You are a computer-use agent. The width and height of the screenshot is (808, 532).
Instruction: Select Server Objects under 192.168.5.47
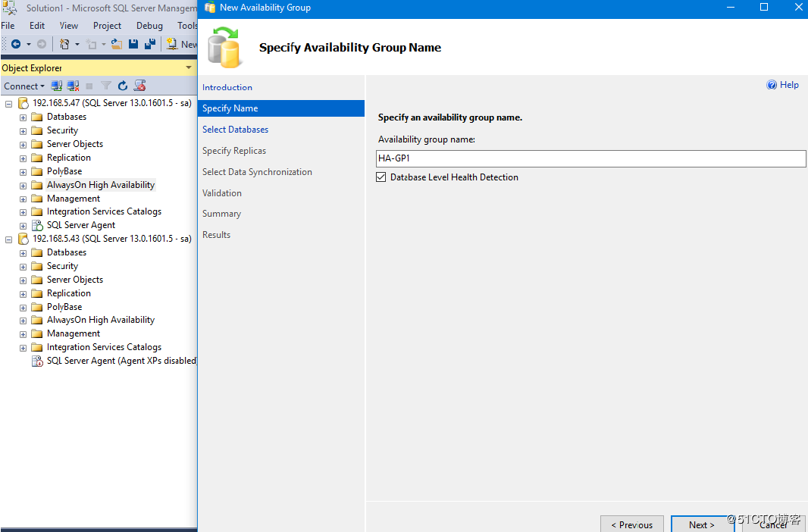(75, 144)
